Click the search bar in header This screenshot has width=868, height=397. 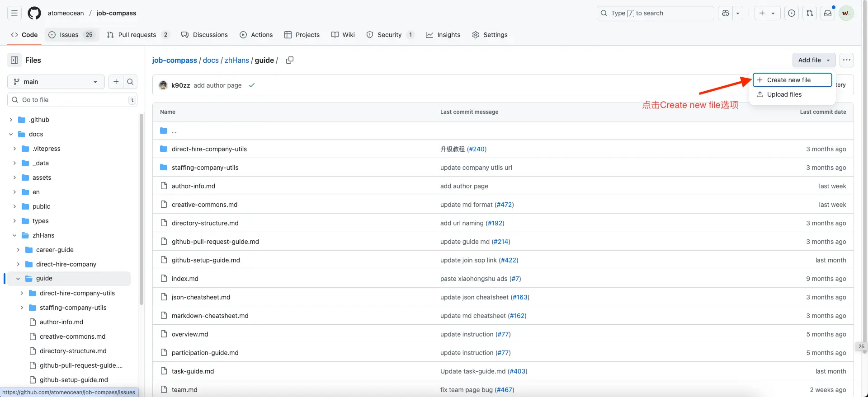click(655, 13)
